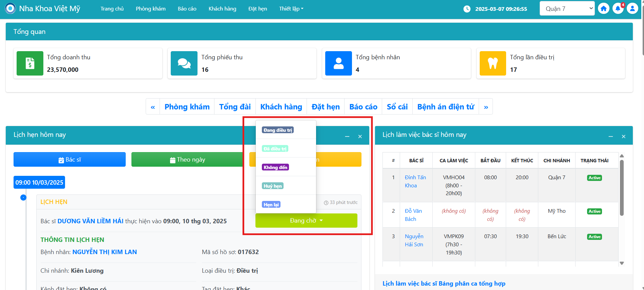
Task: Select Đang điều trị status option
Action: tap(277, 130)
